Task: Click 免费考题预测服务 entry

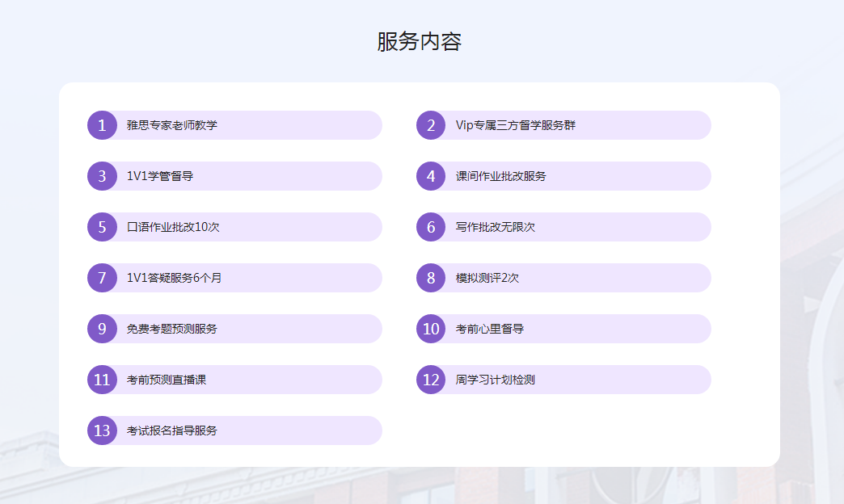Action: point(172,329)
